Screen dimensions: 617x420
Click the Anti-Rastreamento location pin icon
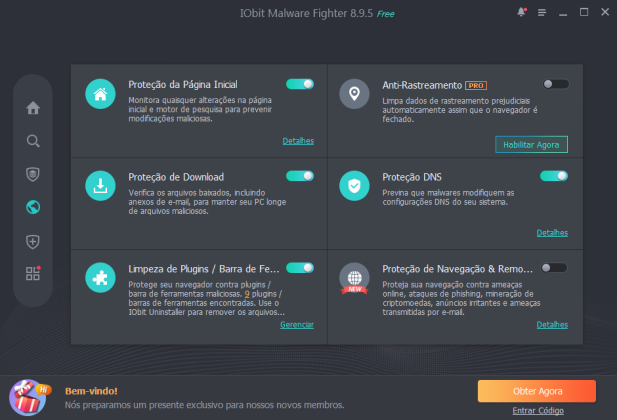355,94
